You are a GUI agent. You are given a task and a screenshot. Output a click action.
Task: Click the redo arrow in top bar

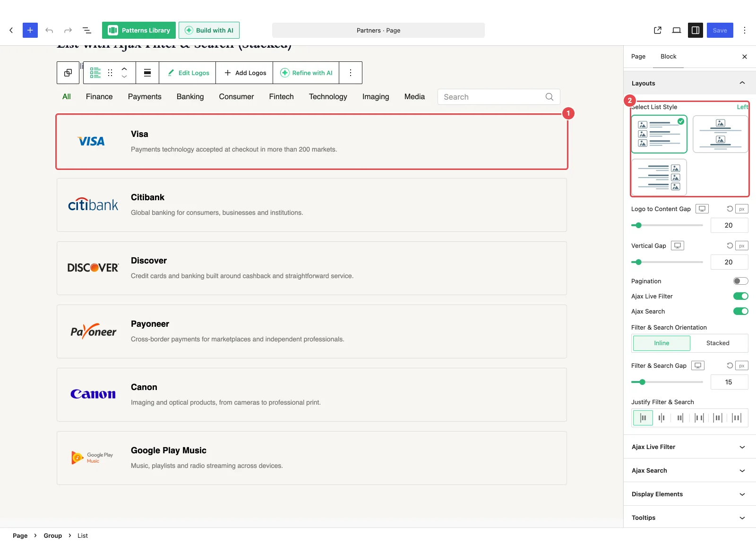[x=68, y=30]
